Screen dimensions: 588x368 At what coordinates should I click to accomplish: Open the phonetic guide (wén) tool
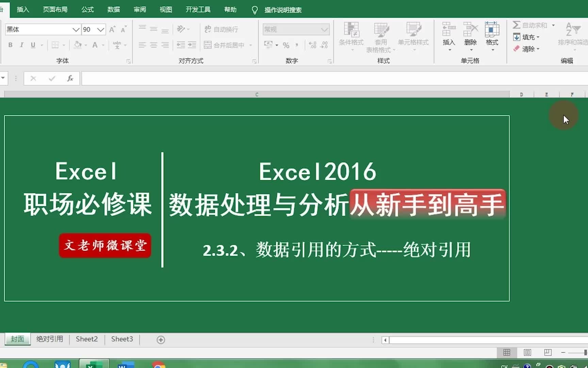pyautogui.click(x=117, y=45)
